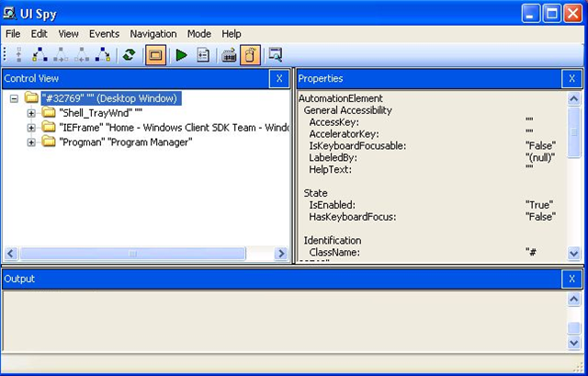
Task: Open the Navigation menu
Action: pos(153,34)
